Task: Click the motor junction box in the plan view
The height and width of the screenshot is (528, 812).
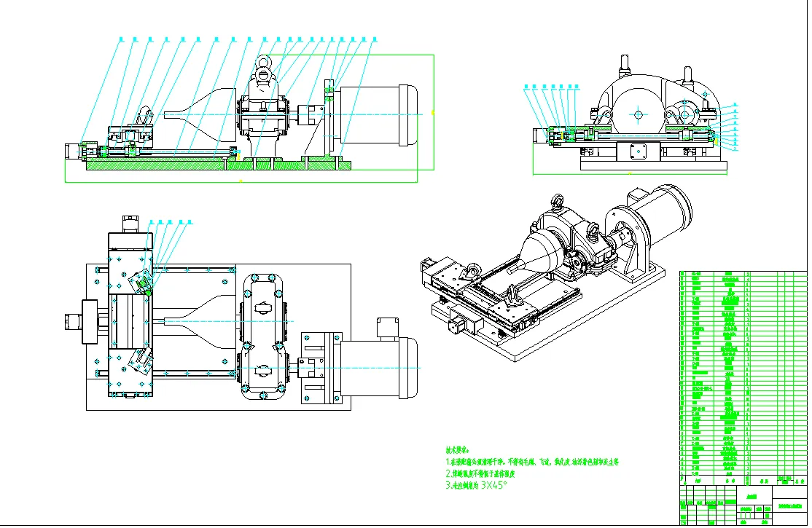Action: (x=387, y=327)
